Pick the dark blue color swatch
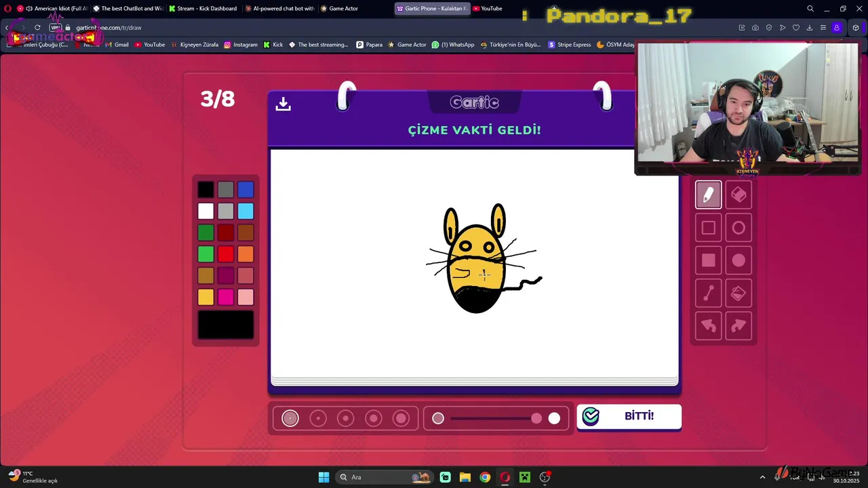Screen dimensions: 868x488 click(245, 190)
